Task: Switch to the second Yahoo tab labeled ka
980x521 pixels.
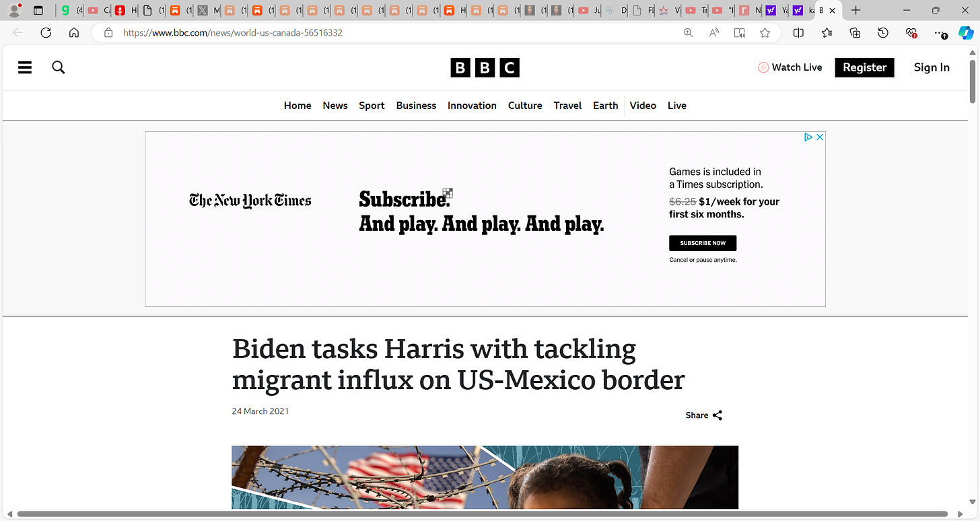Action: [803, 10]
